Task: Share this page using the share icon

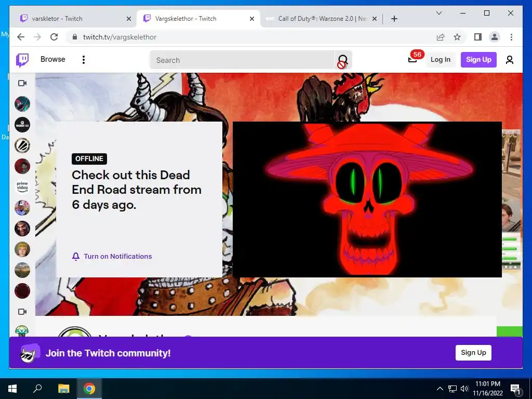Action: tap(441, 37)
